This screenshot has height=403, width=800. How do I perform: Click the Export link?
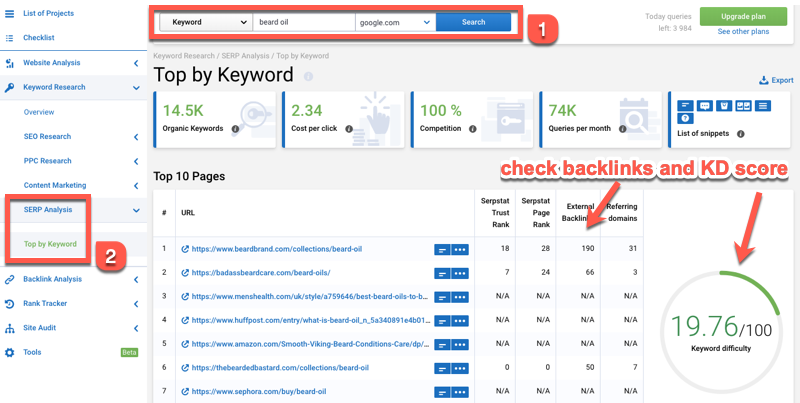tap(777, 80)
